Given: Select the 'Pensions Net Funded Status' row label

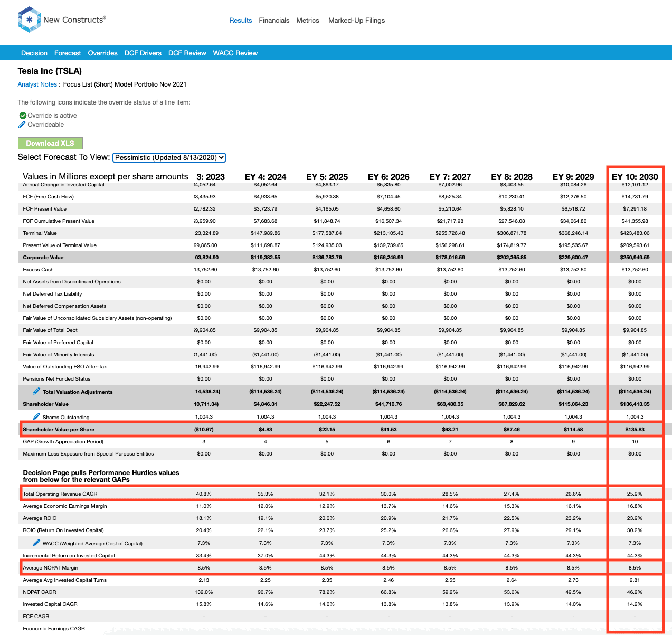Looking at the screenshot, I should pos(56,379).
